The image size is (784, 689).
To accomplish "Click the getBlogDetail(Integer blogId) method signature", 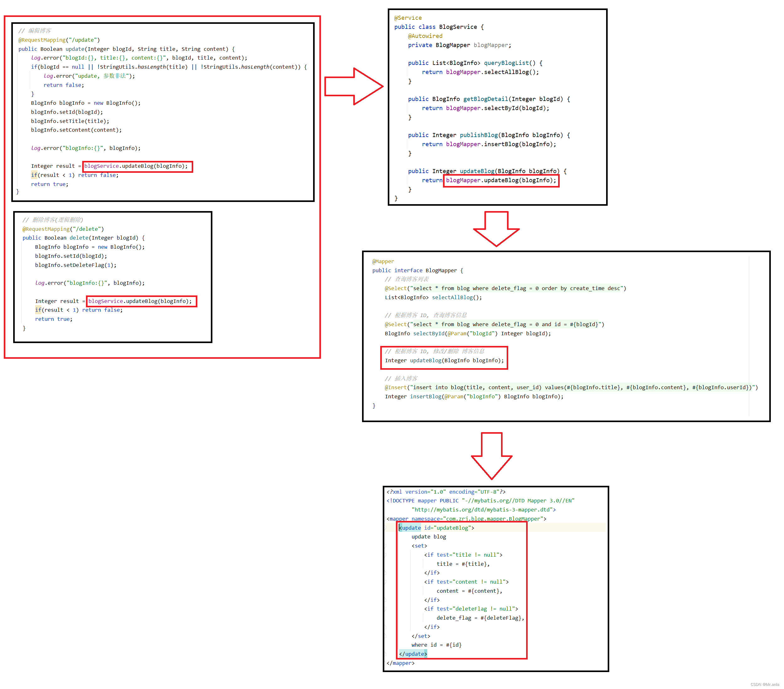I will tap(489, 99).
